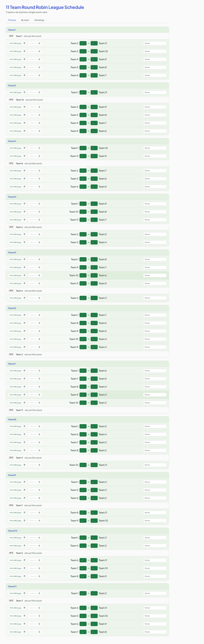Click Team 1 score box against Team 8
The width and height of the screenshot is (204, 644).
pyautogui.click(x=83, y=259)
